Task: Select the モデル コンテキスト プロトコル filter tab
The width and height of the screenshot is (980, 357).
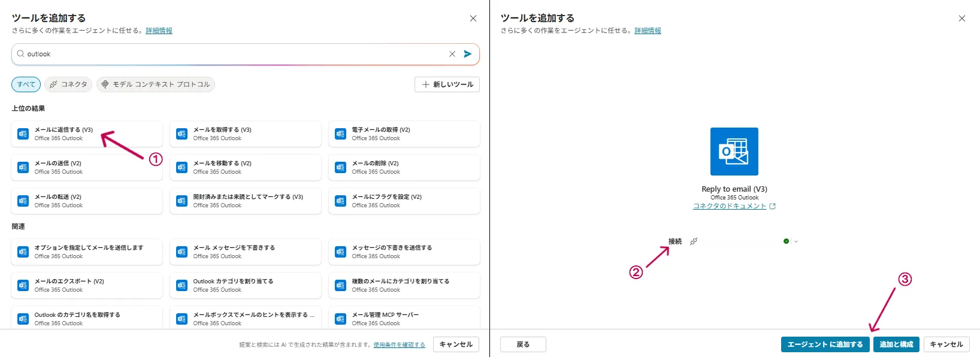Action: tap(156, 84)
